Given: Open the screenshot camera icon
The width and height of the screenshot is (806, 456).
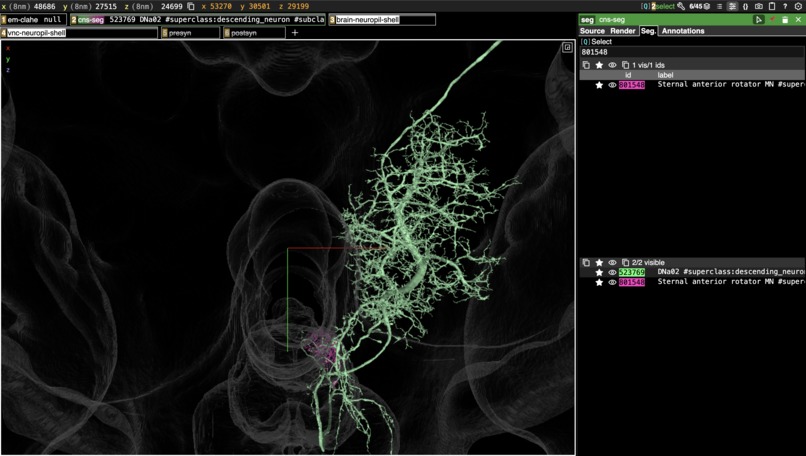Looking at the screenshot, I should tap(759, 6).
